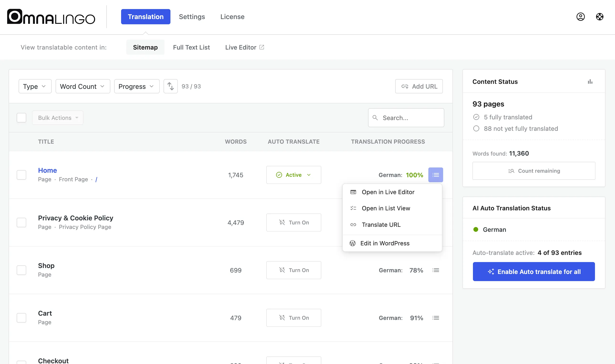Click the link icon next to Translate URL
This screenshot has width=615, height=364.
[x=353, y=225]
